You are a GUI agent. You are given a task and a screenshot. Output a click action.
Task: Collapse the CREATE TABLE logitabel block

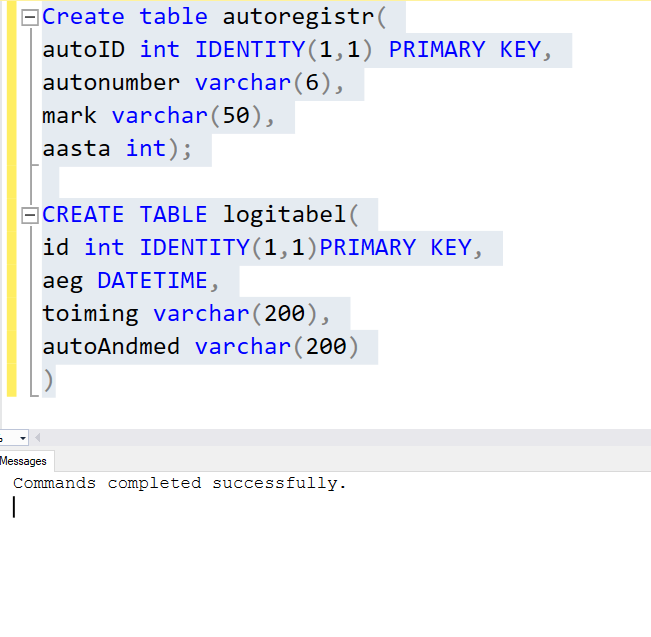29,215
